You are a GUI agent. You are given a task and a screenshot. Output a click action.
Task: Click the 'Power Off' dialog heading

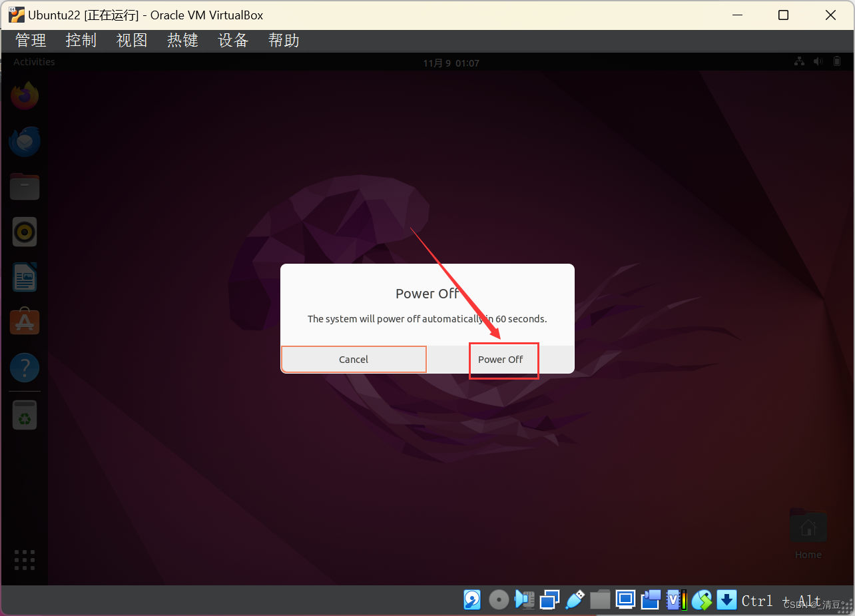point(427,294)
